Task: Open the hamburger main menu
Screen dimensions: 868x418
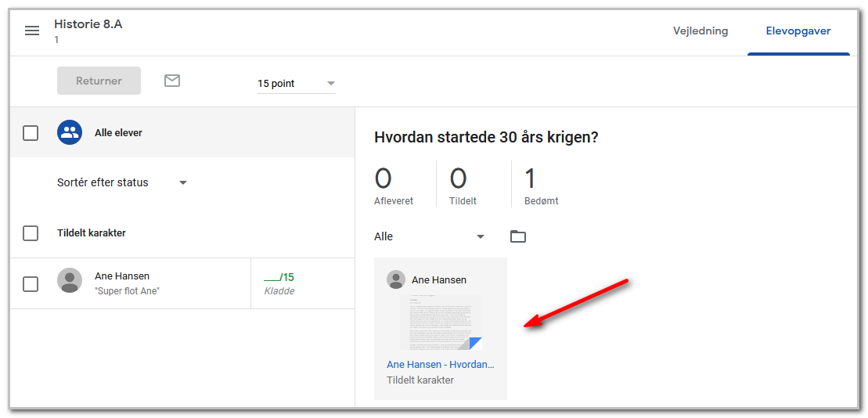Action: pos(32,31)
